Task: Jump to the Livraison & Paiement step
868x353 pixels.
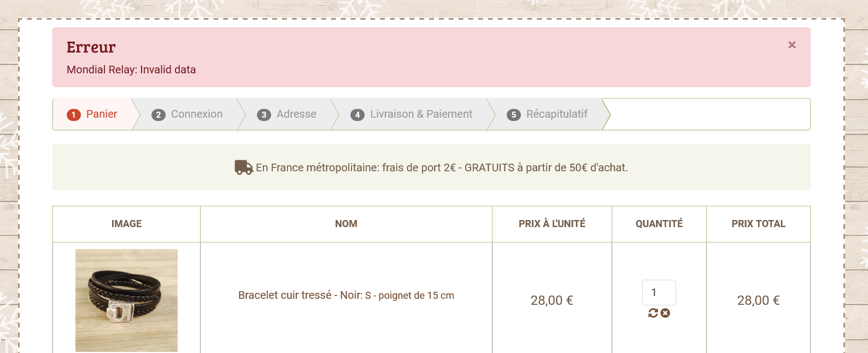Action: click(x=412, y=114)
